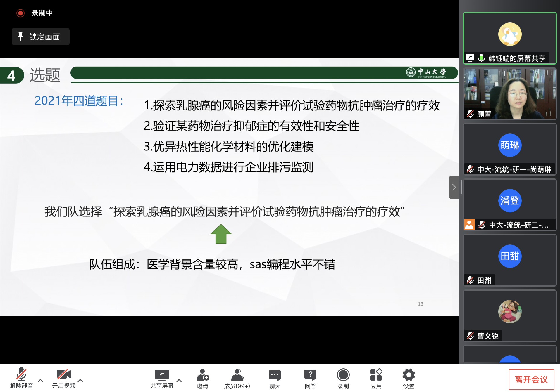Image resolution: width=560 pixels, height=392 pixels.
Task: Select 顾菁's video thumbnail
Action: pyautogui.click(x=510, y=93)
